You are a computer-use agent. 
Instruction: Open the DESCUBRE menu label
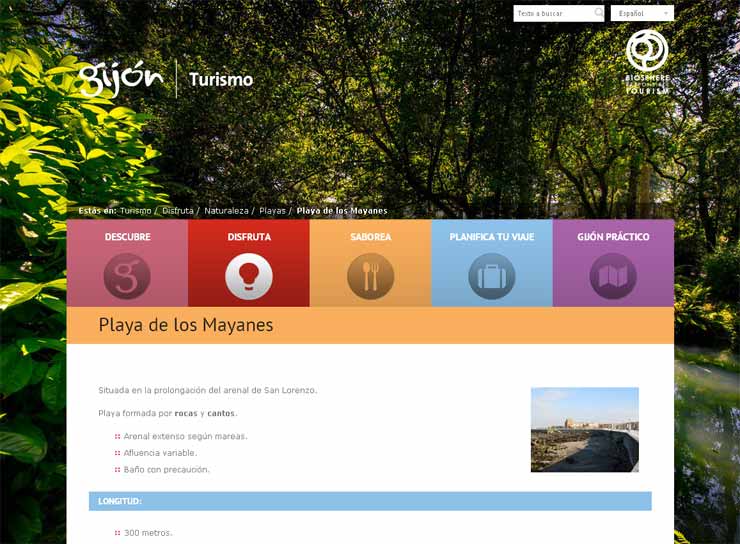[x=127, y=237]
